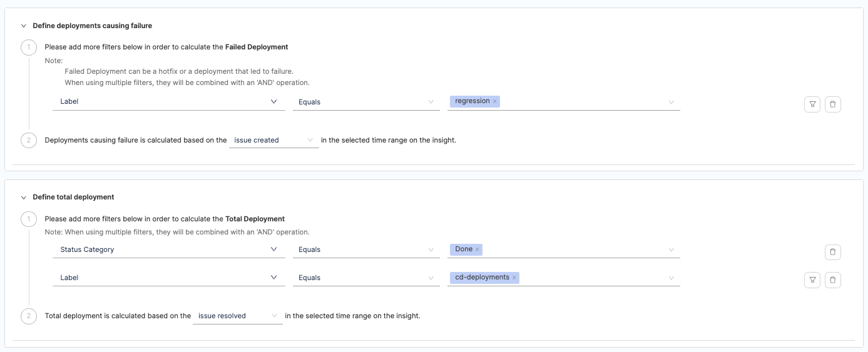Open the Equals operator dropdown for Status Category
Screen dimensions: 868x352
click(x=365, y=249)
